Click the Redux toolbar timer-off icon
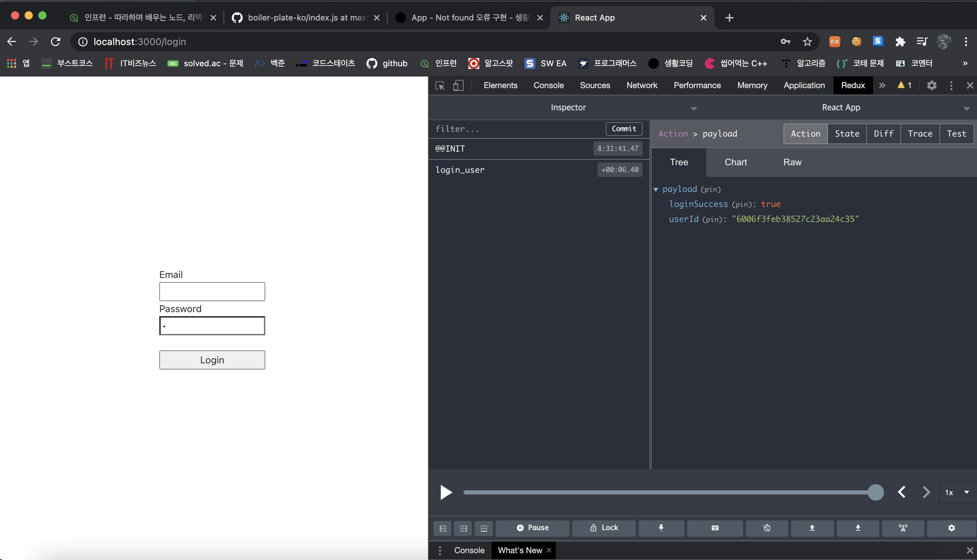The height and width of the screenshot is (560, 977). point(767,528)
